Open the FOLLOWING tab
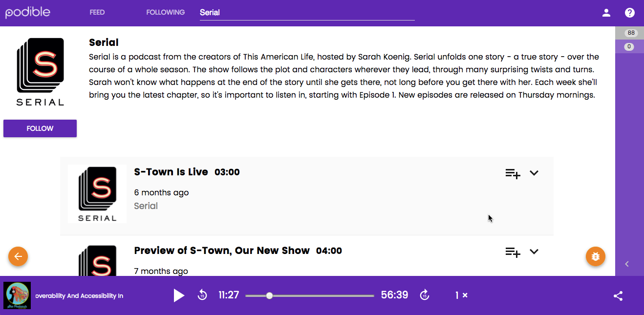 pos(166,12)
